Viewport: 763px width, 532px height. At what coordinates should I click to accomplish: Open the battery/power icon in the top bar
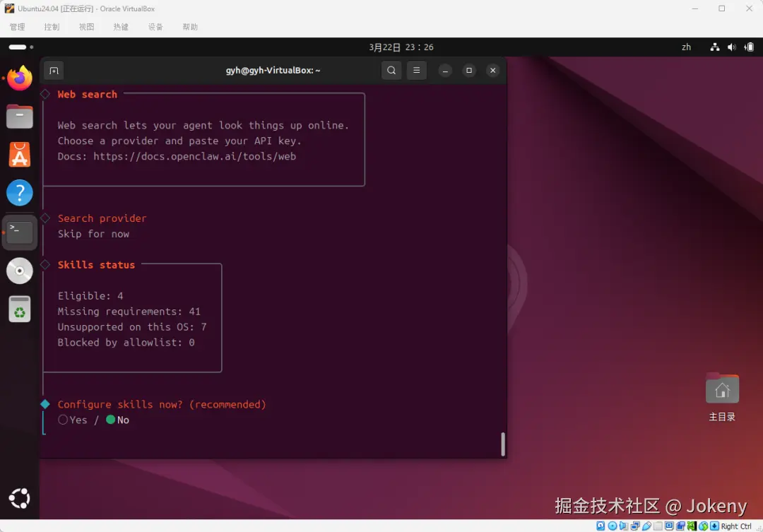(750, 47)
